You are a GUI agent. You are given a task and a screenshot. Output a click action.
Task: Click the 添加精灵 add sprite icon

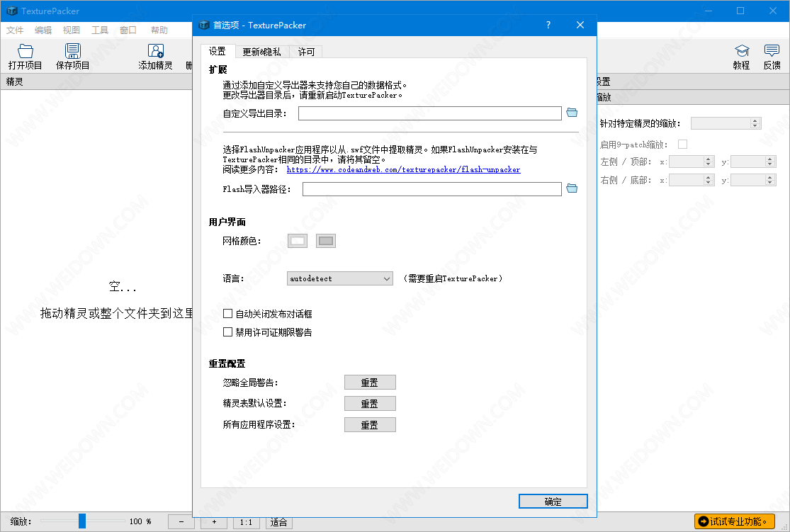click(156, 51)
